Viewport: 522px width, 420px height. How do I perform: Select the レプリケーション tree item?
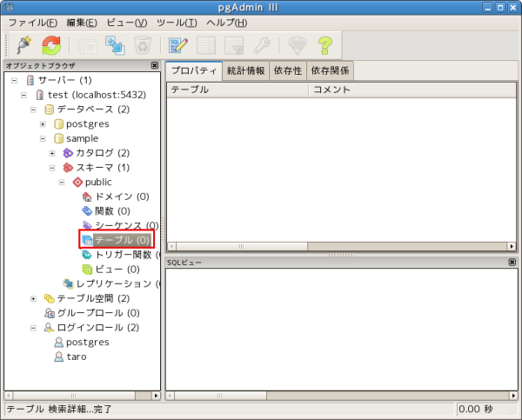point(114,283)
